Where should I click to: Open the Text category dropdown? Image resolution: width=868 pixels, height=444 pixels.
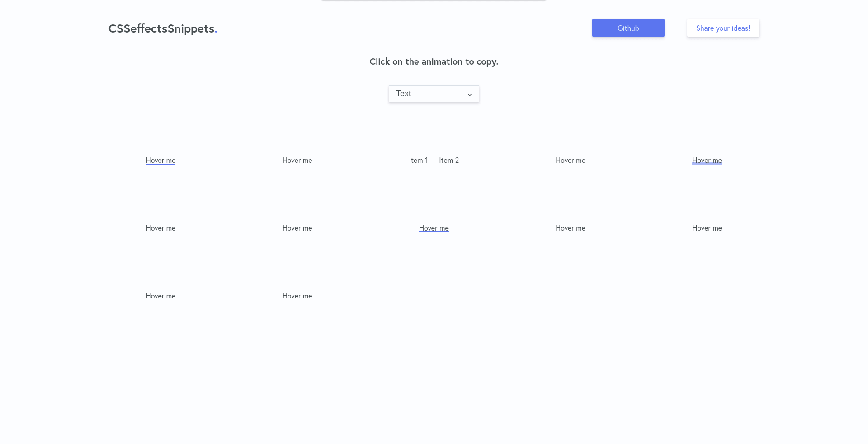point(434,94)
